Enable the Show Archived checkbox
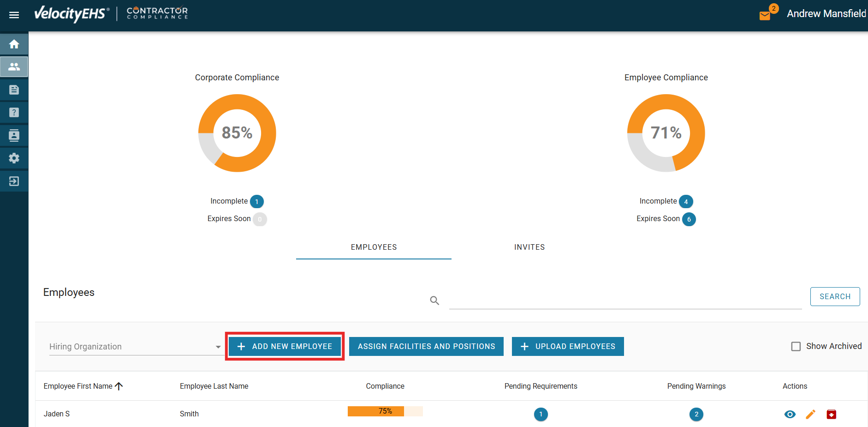The height and width of the screenshot is (427, 868). [796, 346]
